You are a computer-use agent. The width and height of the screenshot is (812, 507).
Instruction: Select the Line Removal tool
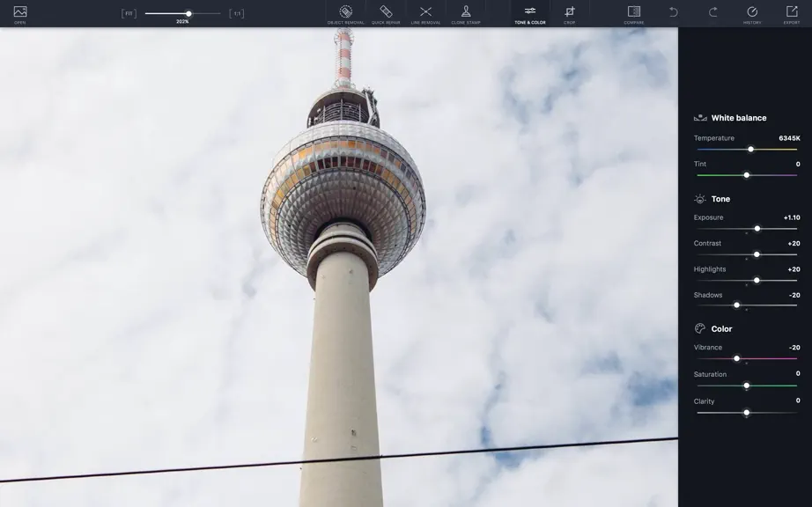coord(425,14)
